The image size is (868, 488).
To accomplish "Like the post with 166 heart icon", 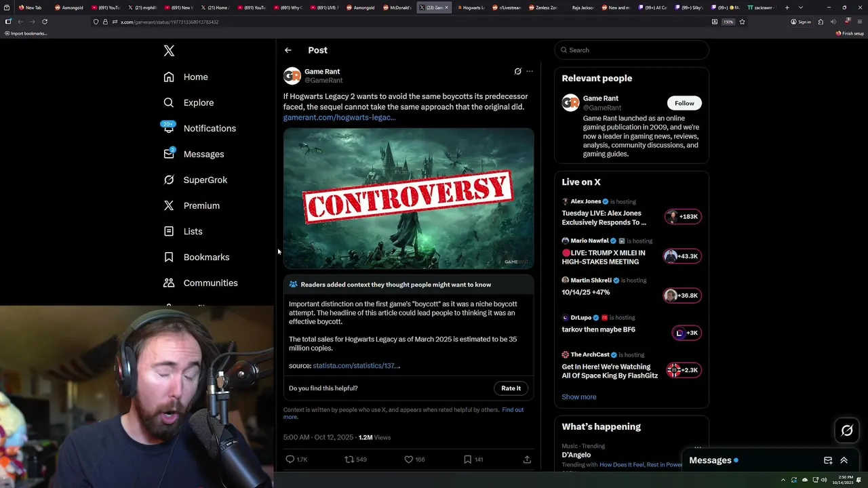I will click(414, 460).
